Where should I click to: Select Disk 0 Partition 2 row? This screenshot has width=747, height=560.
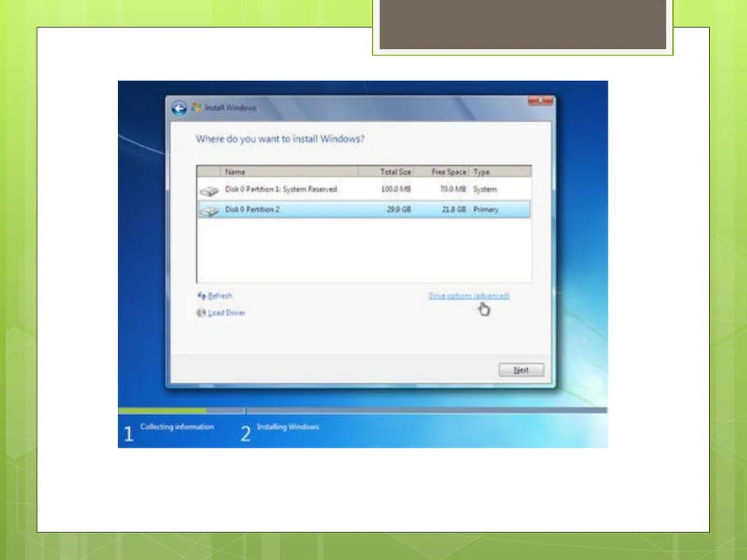click(364, 209)
